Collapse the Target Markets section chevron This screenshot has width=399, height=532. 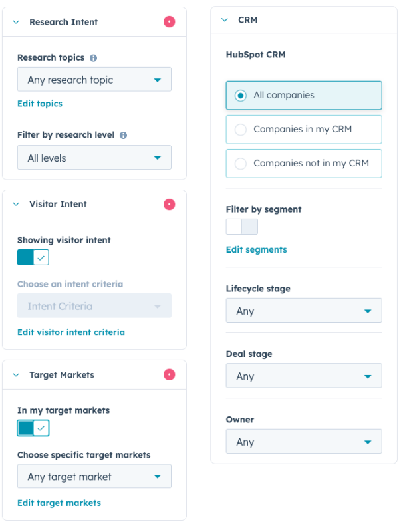(x=16, y=375)
